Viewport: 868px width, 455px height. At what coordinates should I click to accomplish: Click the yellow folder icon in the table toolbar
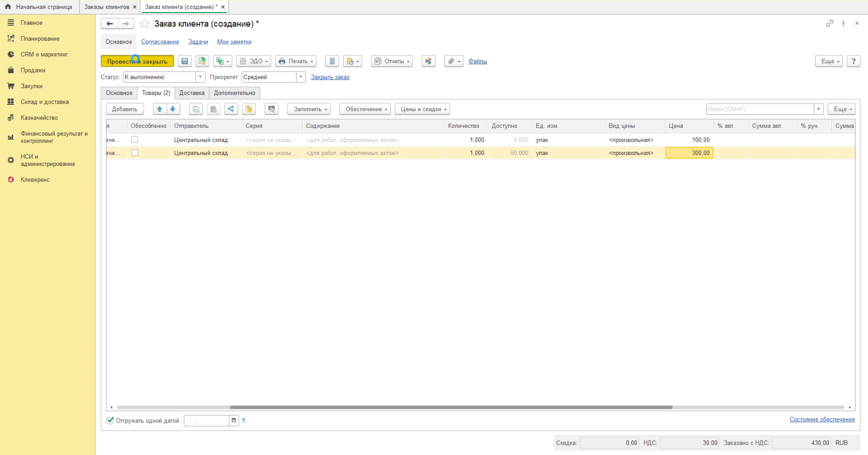point(249,109)
